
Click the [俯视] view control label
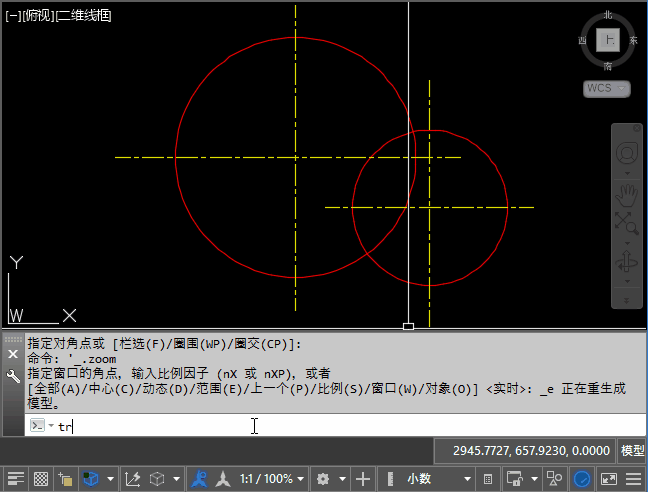tap(37, 15)
